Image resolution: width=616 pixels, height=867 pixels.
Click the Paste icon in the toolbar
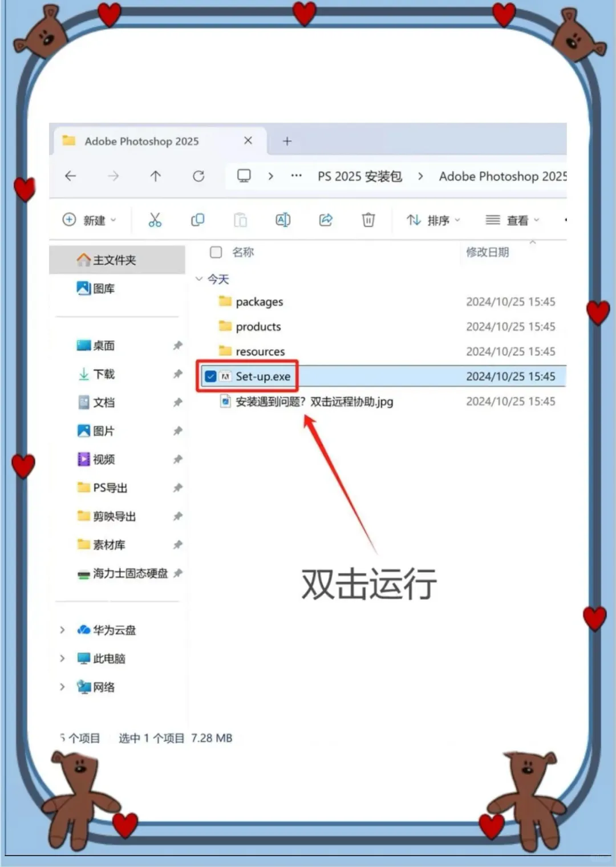[240, 220]
